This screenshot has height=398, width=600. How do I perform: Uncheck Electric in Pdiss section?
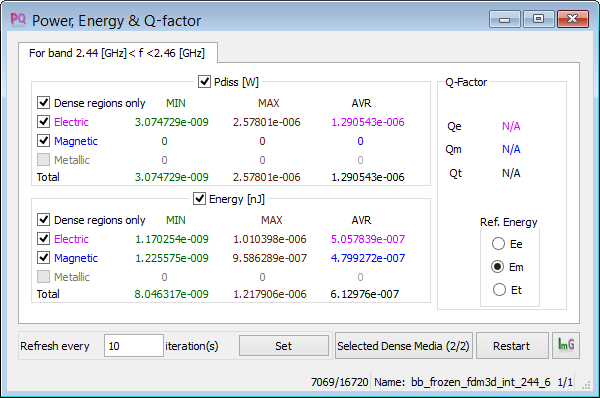(x=43, y=122)
